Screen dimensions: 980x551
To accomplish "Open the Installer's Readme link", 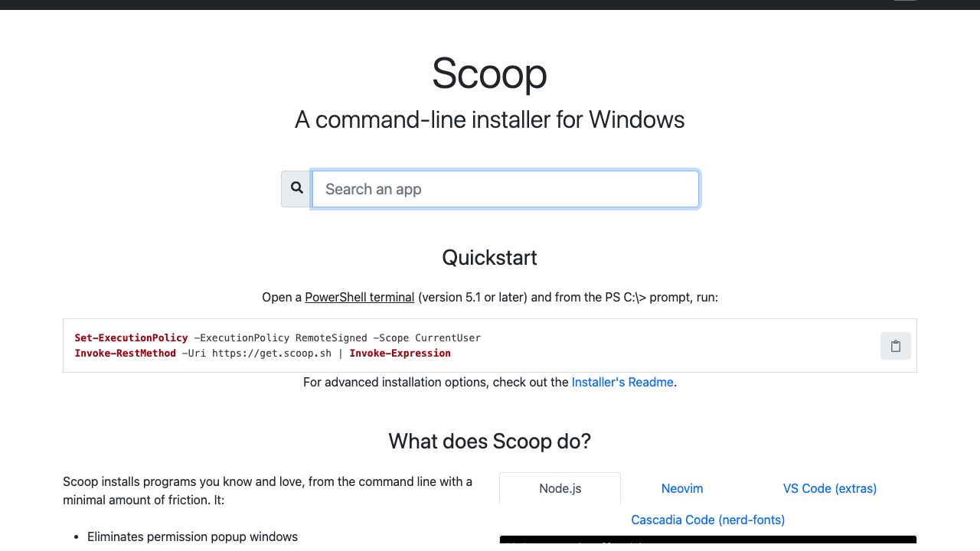I will coord(622,382).
